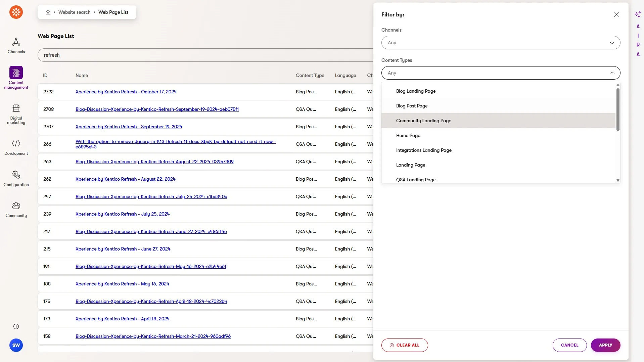This screenshot has width=644, height=362.
Task: Click the breadcrumb home icon
Action: click(48, 12)
